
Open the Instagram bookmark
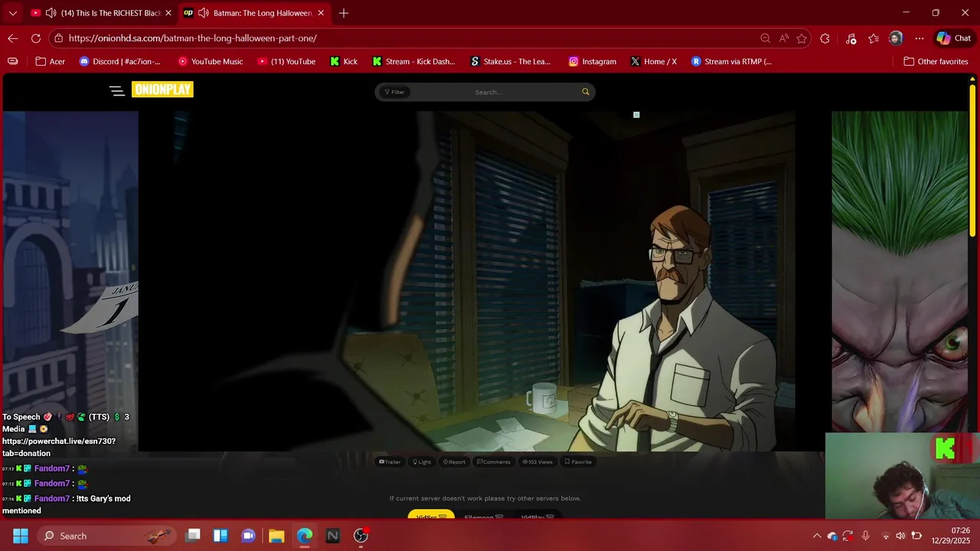point(592,61)
